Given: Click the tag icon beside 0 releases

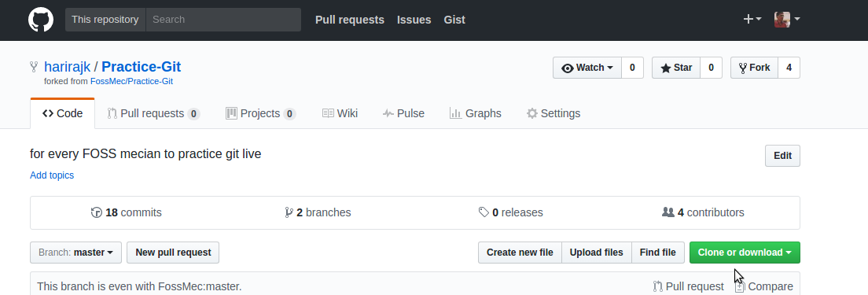Looking at the screenshot, I should [x=484, y=212].
